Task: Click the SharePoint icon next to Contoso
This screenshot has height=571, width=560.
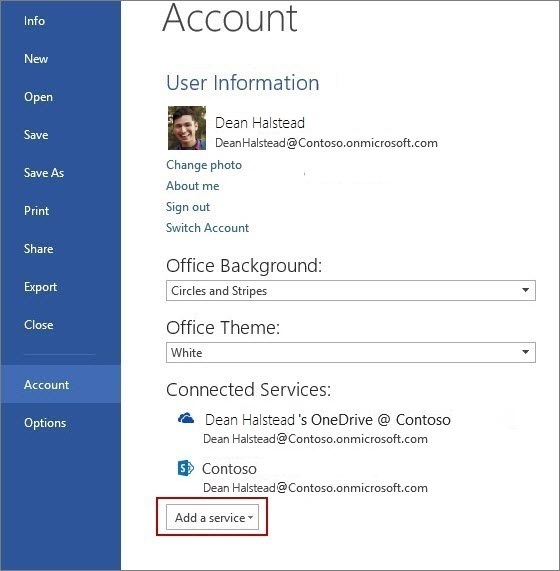Action: pos(185,468)
